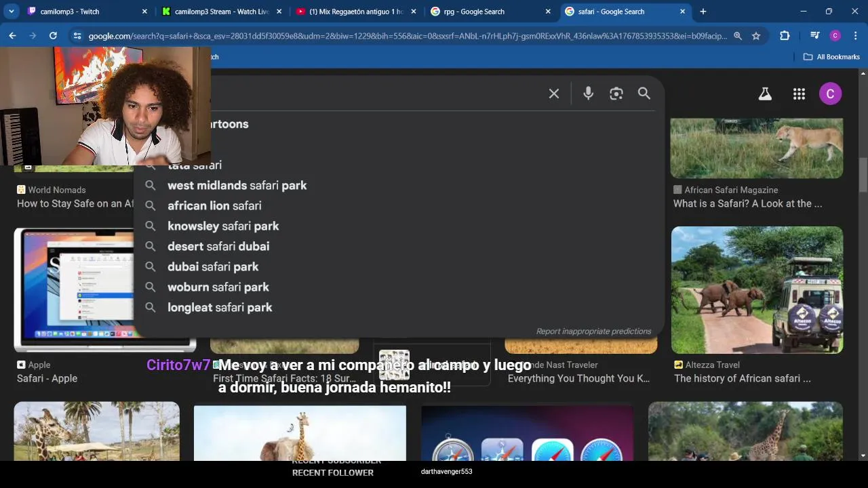Open the giraffe and elephant image result
This screenshot has width=868, height=488.
[x=300, y=433]
